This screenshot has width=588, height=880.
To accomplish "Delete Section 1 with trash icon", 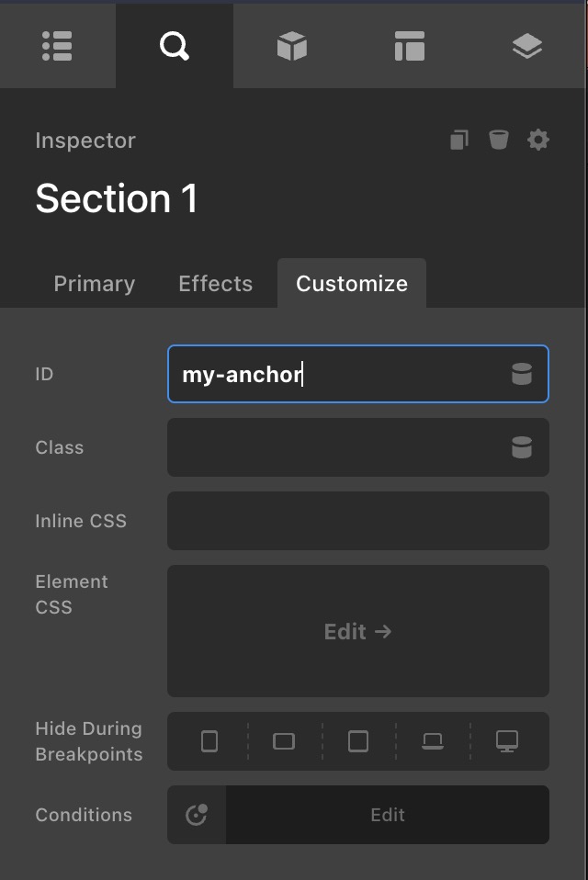I will click(498, 140).
